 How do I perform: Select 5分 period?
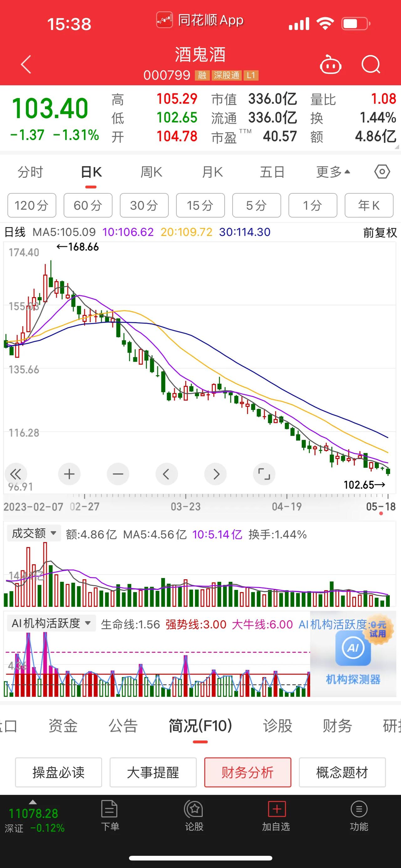coord(257,205)
